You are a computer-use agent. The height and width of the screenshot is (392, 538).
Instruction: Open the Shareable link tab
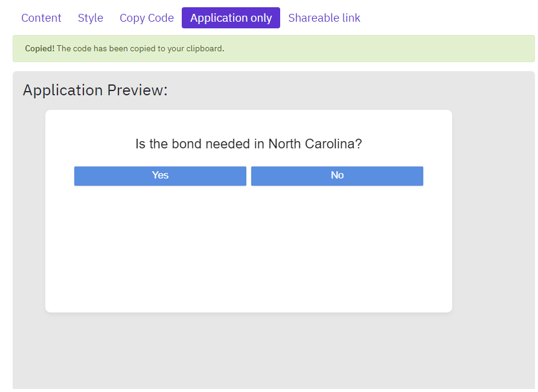click(x=324, y=18)
